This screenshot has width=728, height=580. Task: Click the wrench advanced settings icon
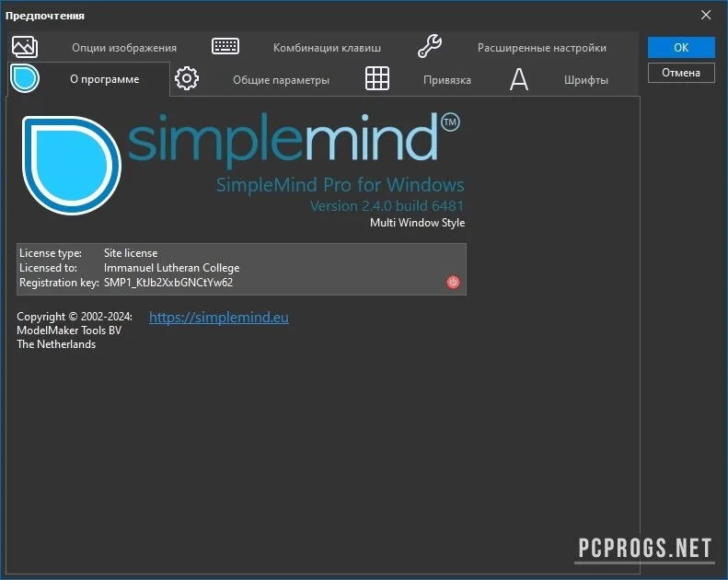(x=430, y=46)
